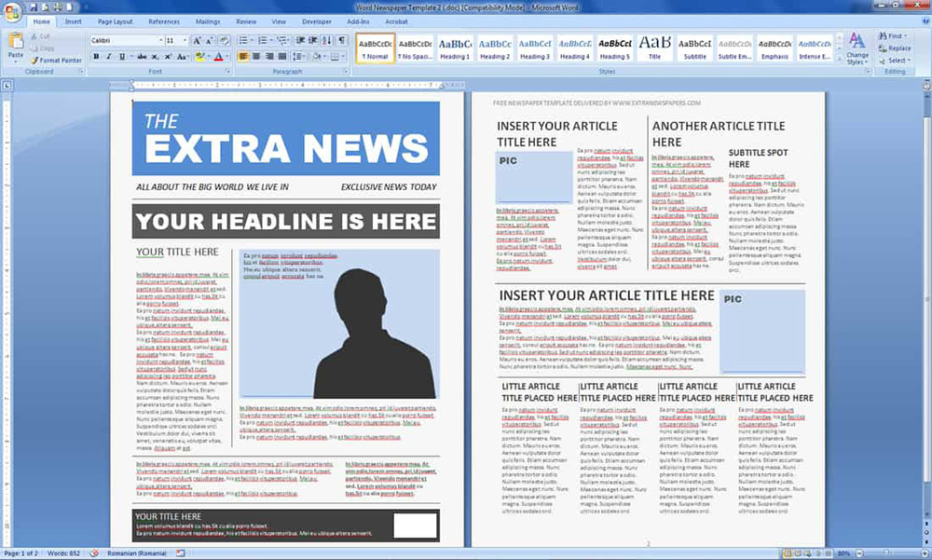The width and height of the screenshot is (932, 560).
Task: Click the Romanian (Romania) language indicator
Action: (x=137, y=553)
